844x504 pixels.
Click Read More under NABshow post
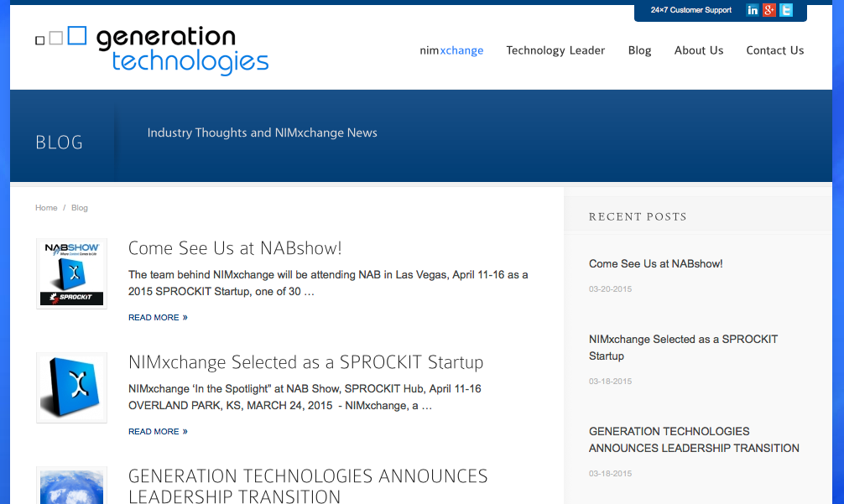(x=158, y=317)
